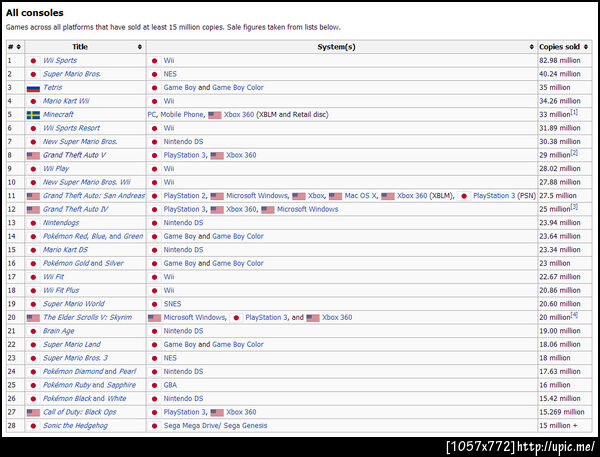Click the Japan flag before GBA
The height and width of the screenshot is (457, 600).
click(x=155, y=385)
